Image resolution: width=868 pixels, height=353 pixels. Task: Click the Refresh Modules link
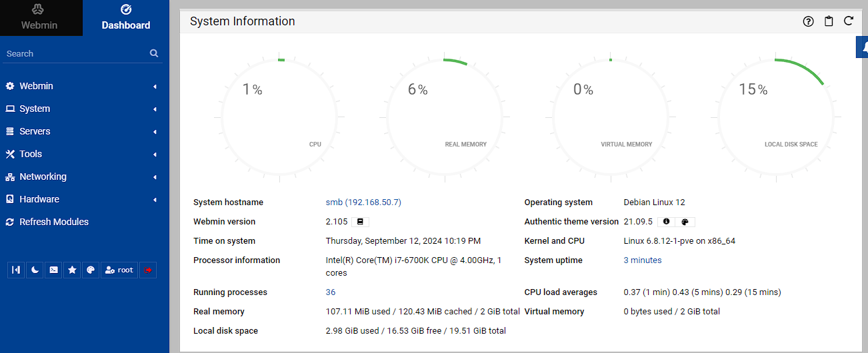[x=53, y=222]
